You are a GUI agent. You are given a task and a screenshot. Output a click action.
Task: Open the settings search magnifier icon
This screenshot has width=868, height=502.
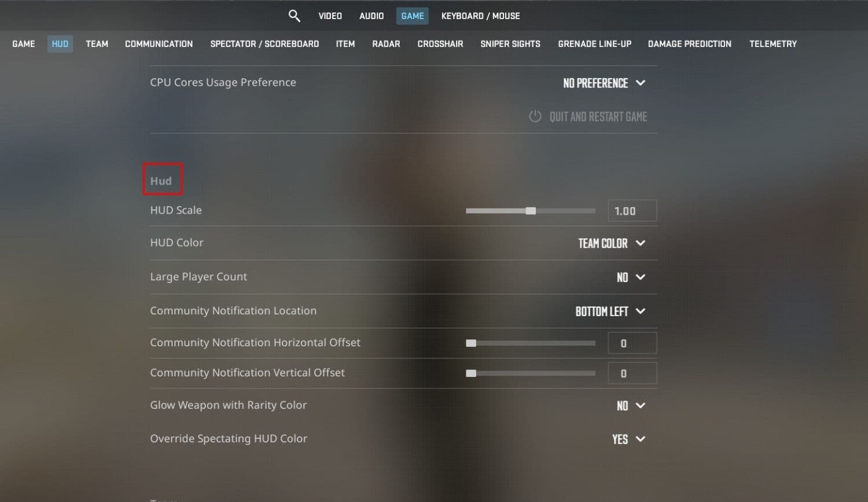point(294,16)
